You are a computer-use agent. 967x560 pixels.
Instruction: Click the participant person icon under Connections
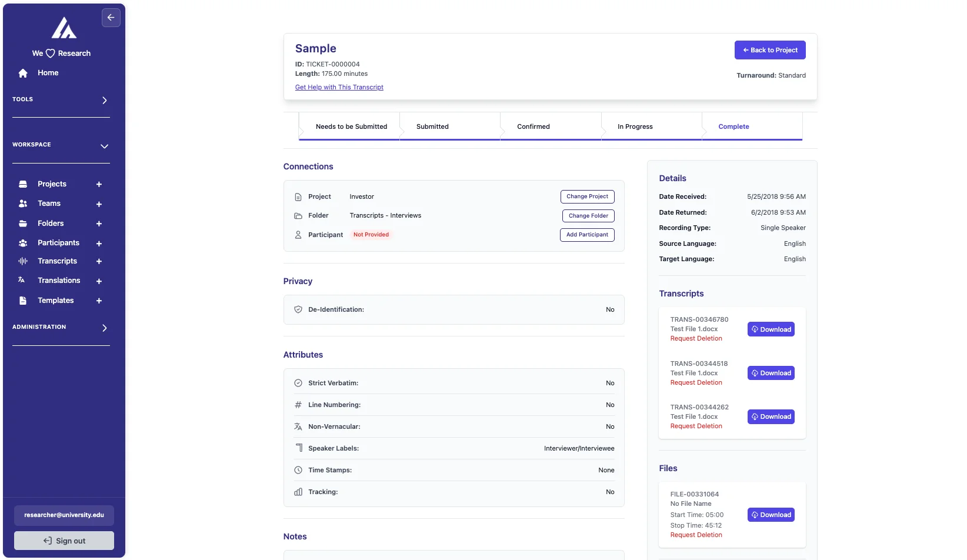tap(298, 235)
